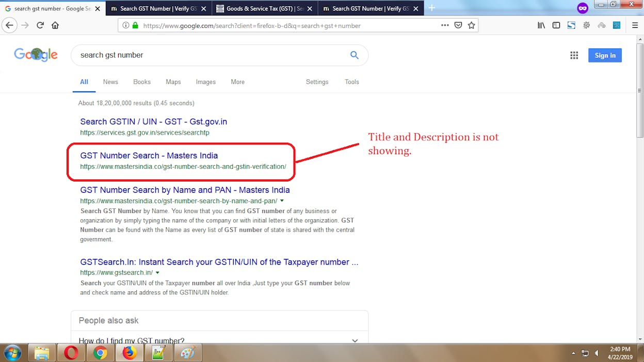Image resolution: width=644 pixels, height=362 pixels.
Task: Open the Firefox home page
Action: coord(55,25)
